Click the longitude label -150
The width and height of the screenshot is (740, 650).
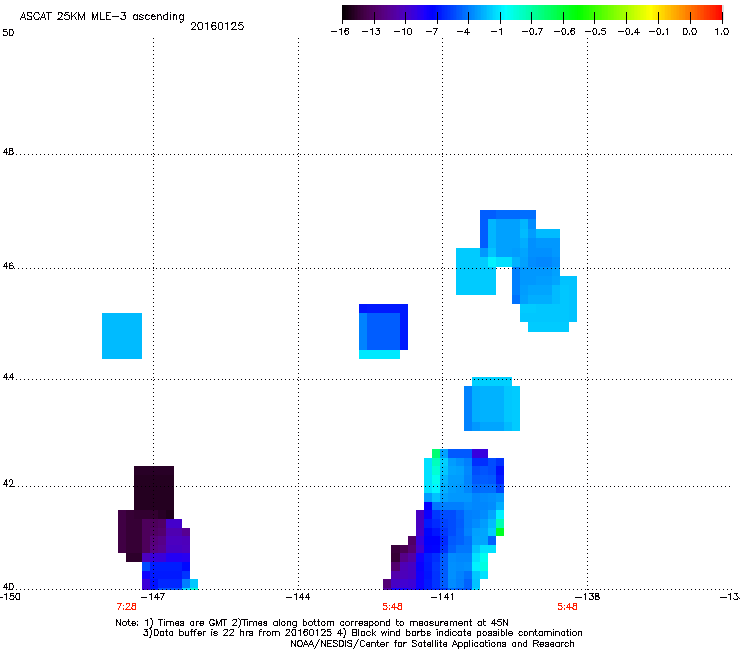click(10, 597)
